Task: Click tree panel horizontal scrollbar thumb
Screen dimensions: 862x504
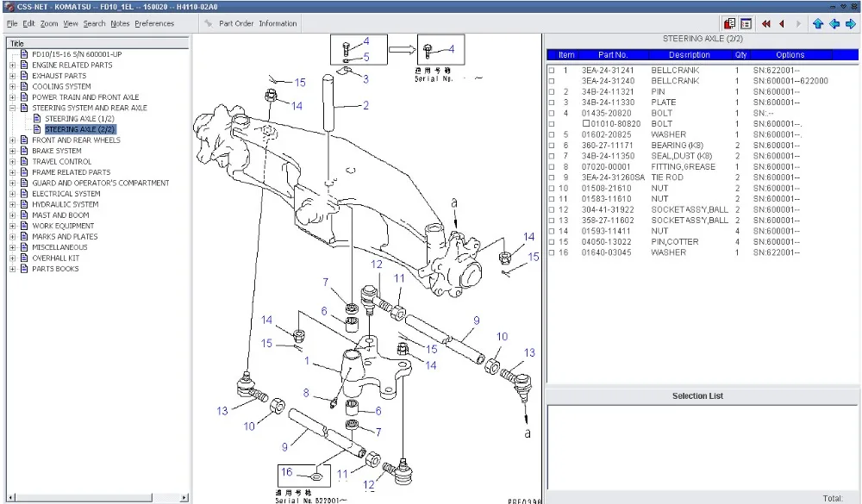Action: [84, 497]
